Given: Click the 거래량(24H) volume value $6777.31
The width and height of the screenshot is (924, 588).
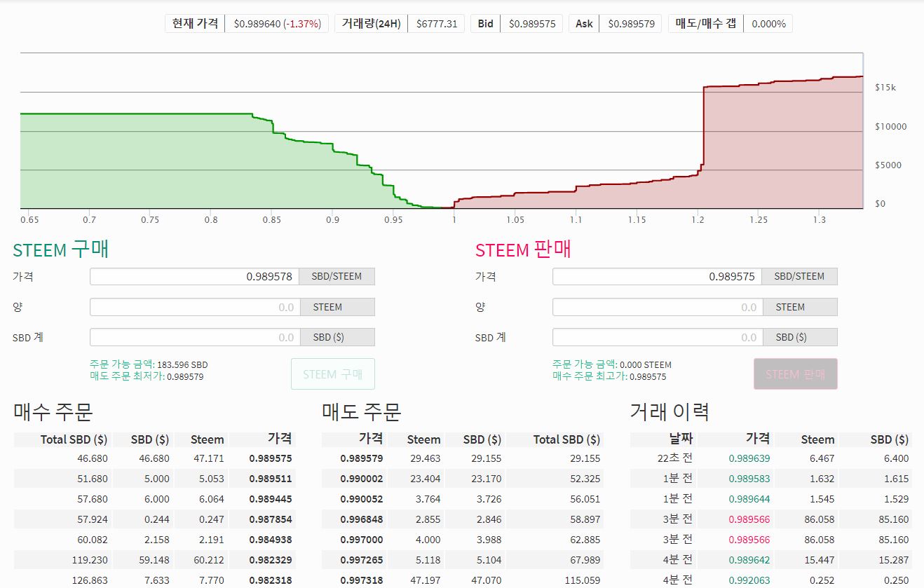Looking at the screenshot, I should point(437,24).
